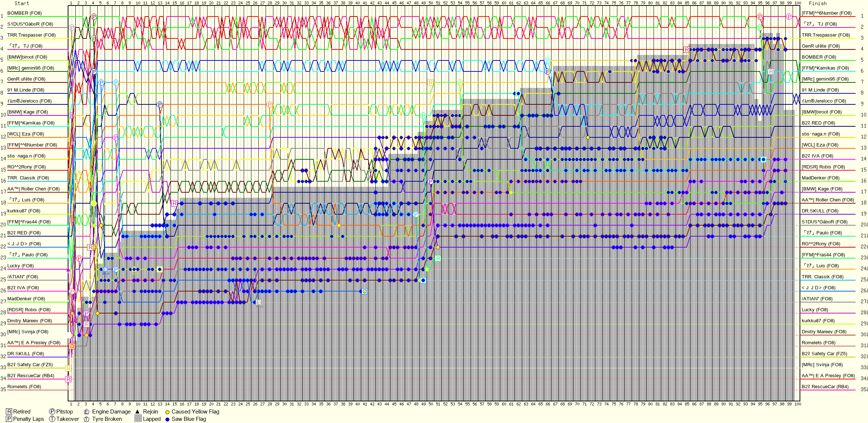Viewport: 868px width, 423px height.
Task: Click 'Romelets (FO8)' in the Start list
Action: 24,387
